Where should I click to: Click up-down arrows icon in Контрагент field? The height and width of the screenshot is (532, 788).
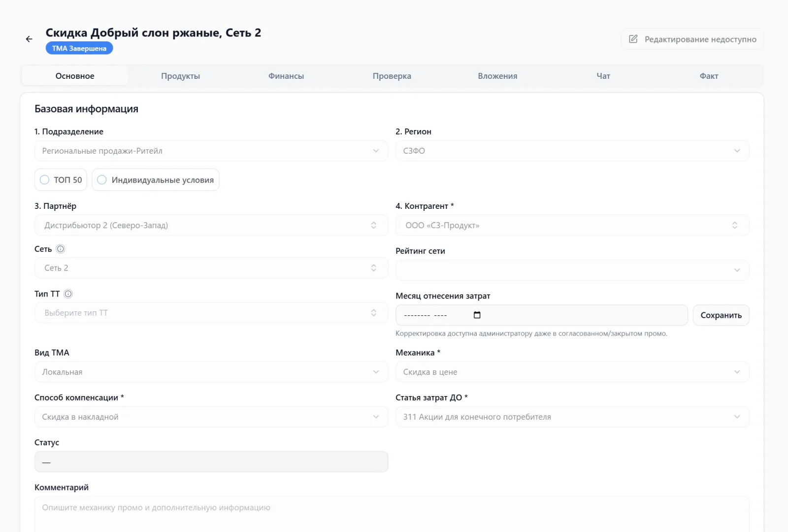(735, 225)
